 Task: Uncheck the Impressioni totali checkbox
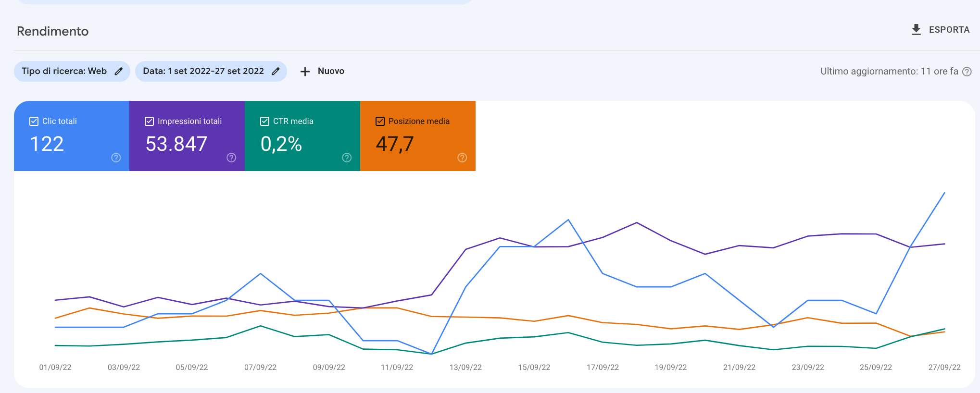pyautogui.click(x=149, y=121)
